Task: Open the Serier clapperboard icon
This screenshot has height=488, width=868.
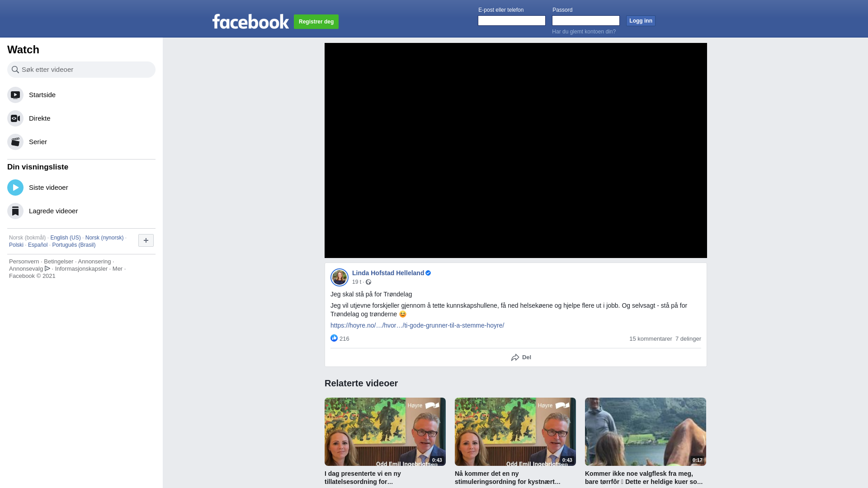Action: pos(15,142)
